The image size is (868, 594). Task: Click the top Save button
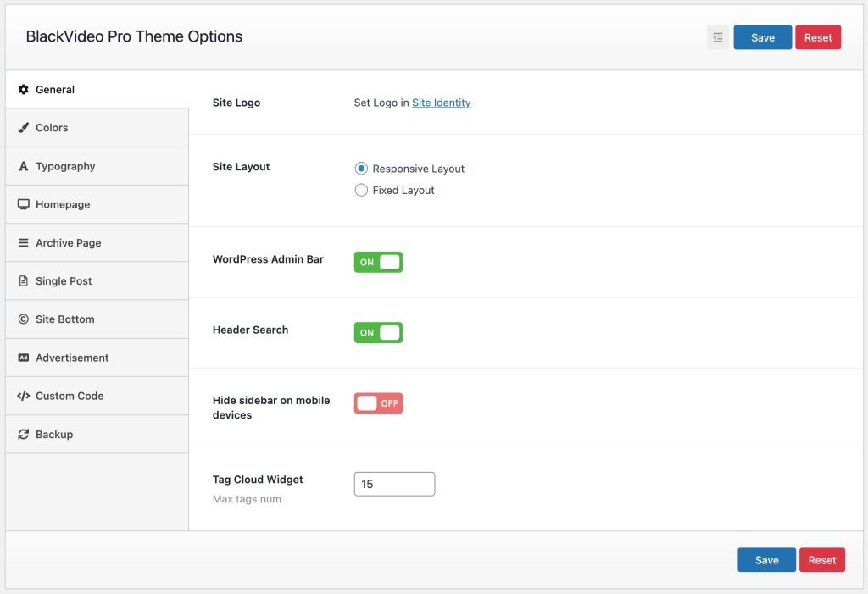762,37
